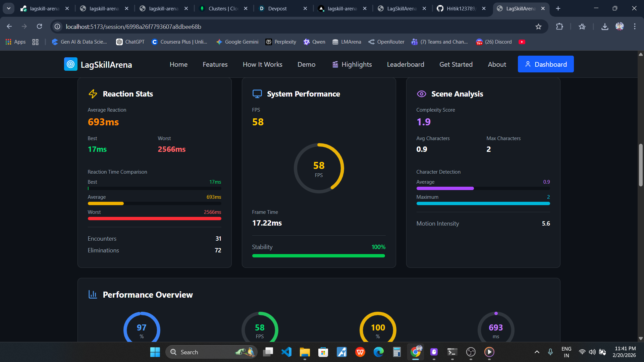Open browser Downloads icon

[604, 26]
